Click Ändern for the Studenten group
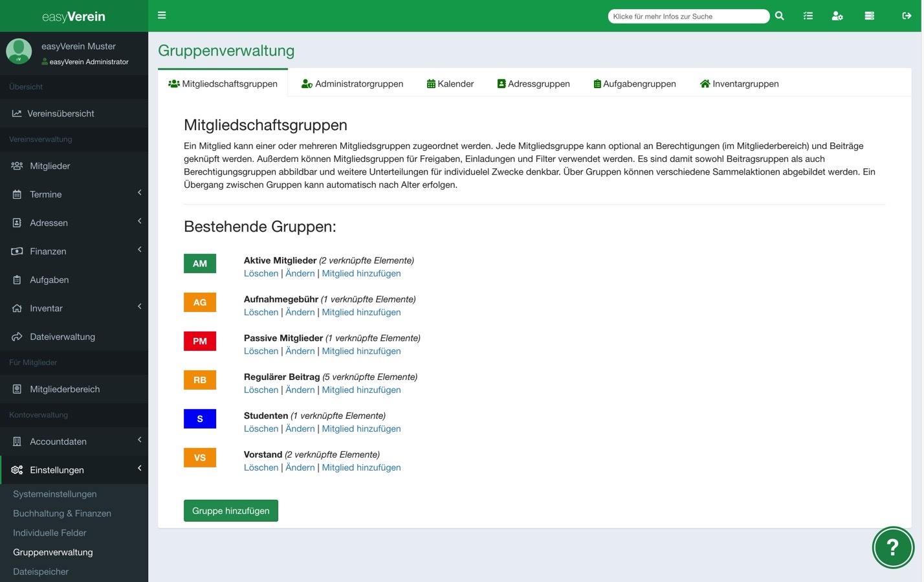 click(300, 429)
